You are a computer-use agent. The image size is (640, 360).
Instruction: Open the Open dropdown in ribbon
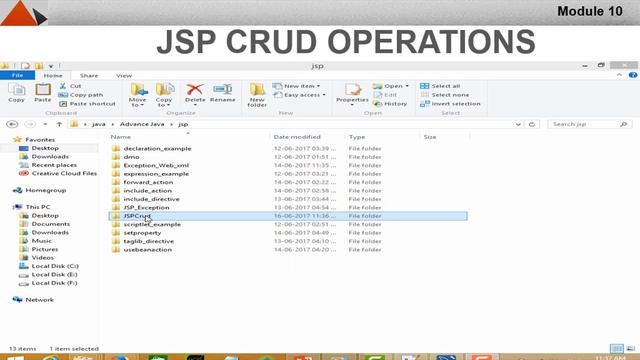point(390,86)
